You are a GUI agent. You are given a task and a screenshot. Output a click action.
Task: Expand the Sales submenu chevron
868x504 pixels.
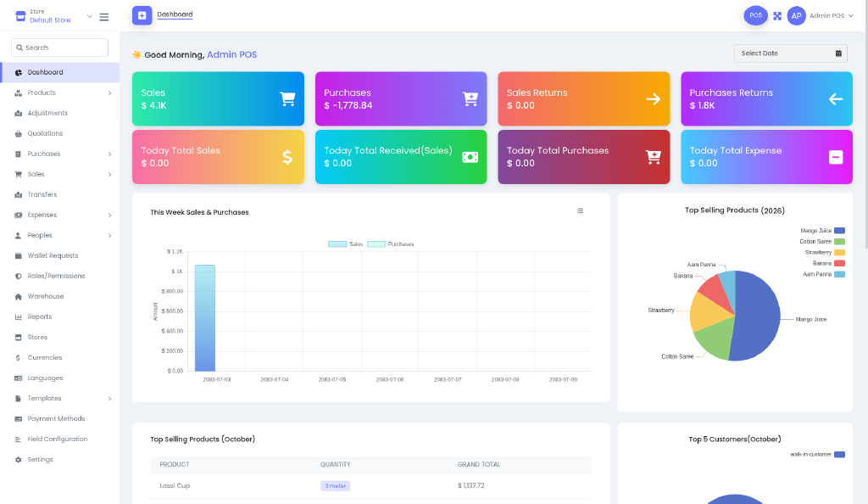point(109,175)
